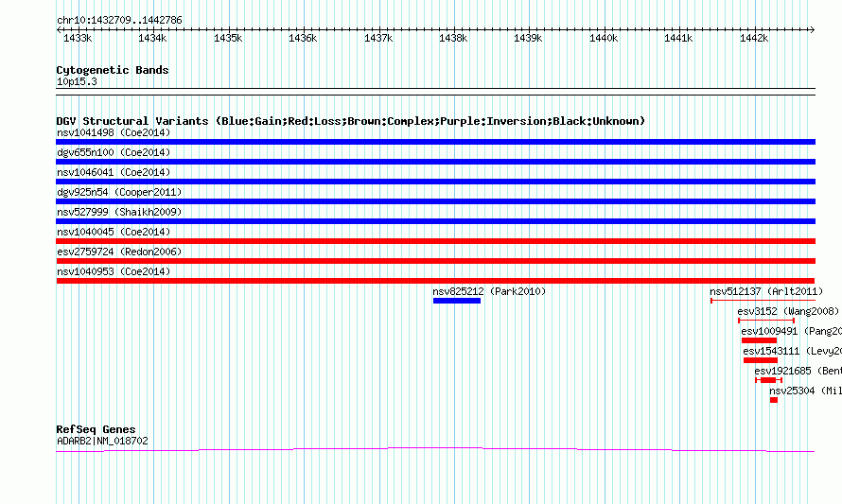Open the nsv25304 variant label

805,391
